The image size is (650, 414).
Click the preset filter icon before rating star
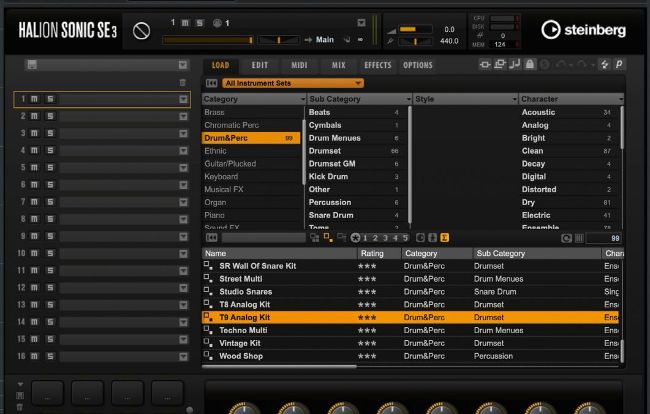point(342,237)
